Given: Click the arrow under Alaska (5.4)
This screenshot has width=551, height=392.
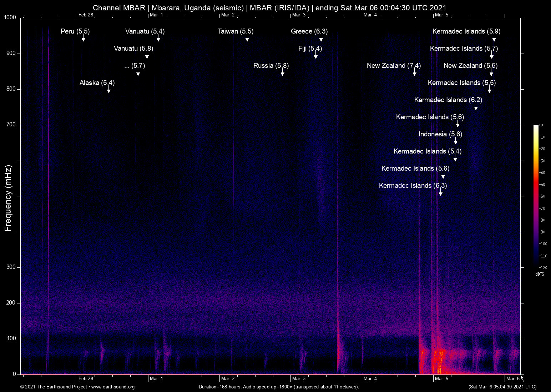Looking at the screenshot, I should click(108, 90).
